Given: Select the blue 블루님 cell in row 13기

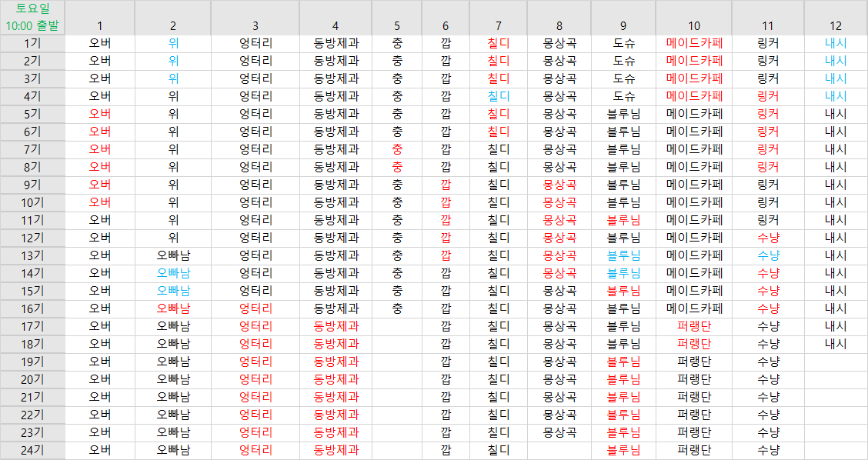Looking at the screenshot, I should (623, 255).
